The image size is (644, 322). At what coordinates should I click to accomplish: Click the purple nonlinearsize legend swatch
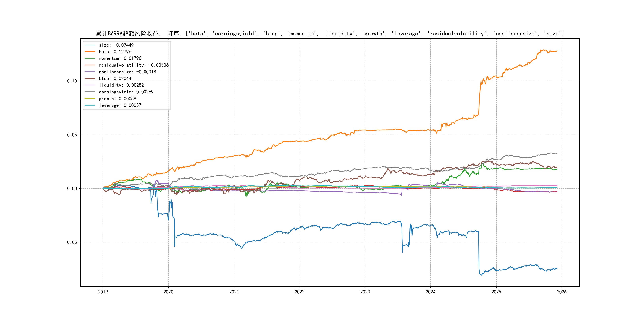pos(90,72)
